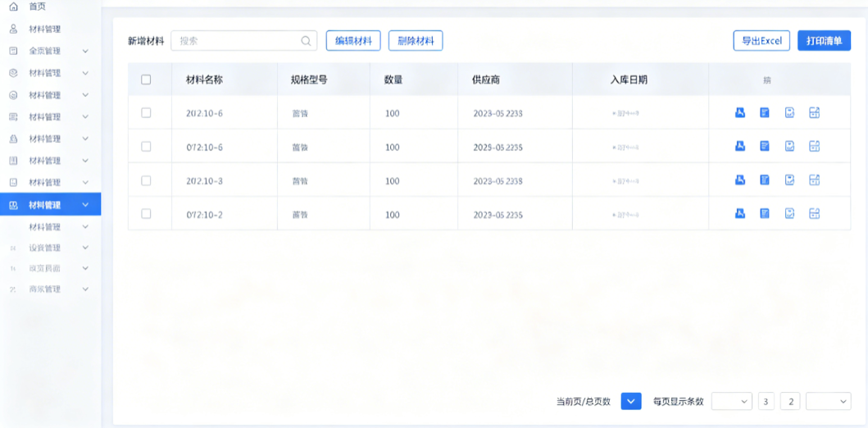Select the checkbox for row 202:10-3

click(x=146, y=180)
